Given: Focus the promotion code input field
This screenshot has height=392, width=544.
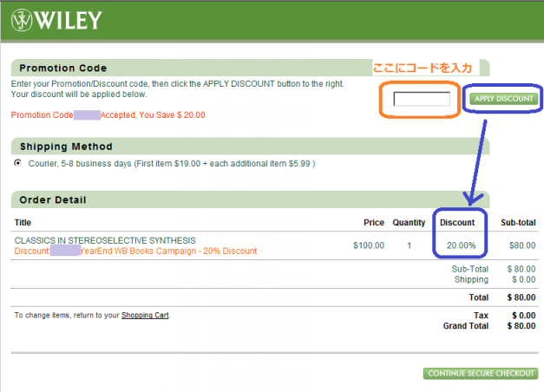Looking at the screenshot, I should 422,99.
